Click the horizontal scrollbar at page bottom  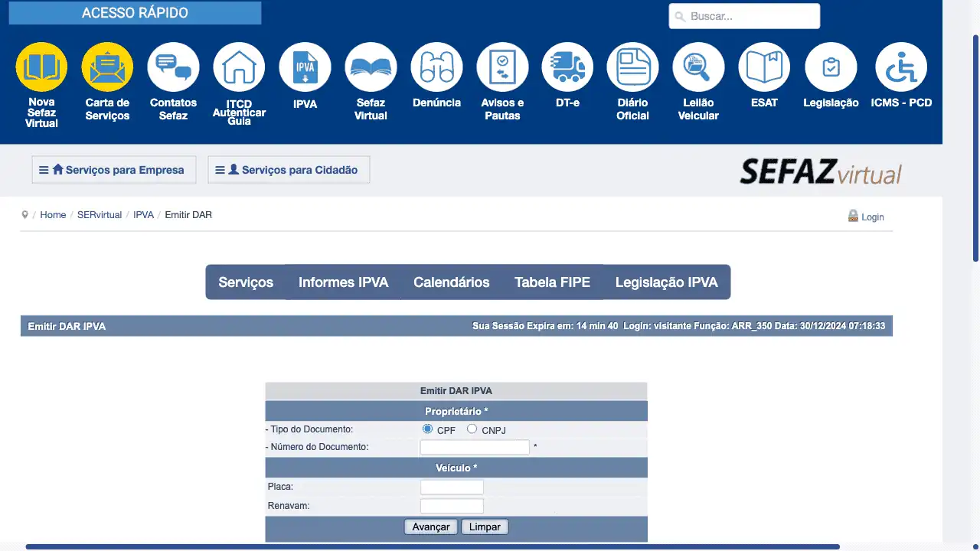pyautogui.click(x=433, y=546)
